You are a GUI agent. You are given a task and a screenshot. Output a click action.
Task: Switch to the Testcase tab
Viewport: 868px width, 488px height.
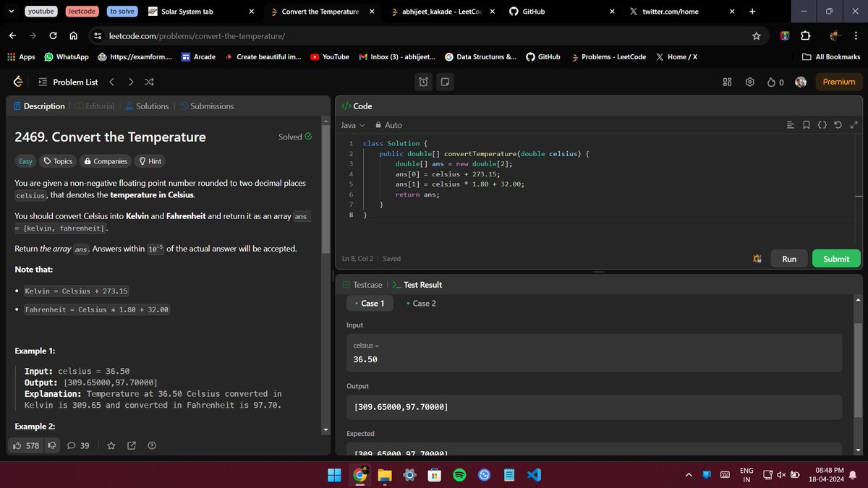pos(362,284)
